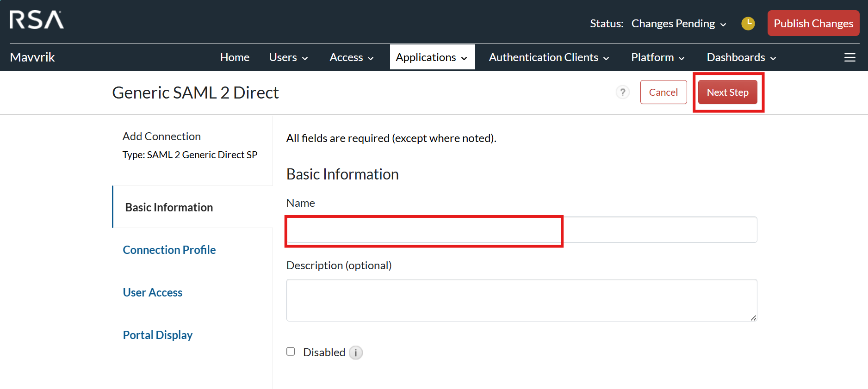Focus the Name input field
Image resolution: width=868 pixels, height=389 pixels.
tap(521, 230)
